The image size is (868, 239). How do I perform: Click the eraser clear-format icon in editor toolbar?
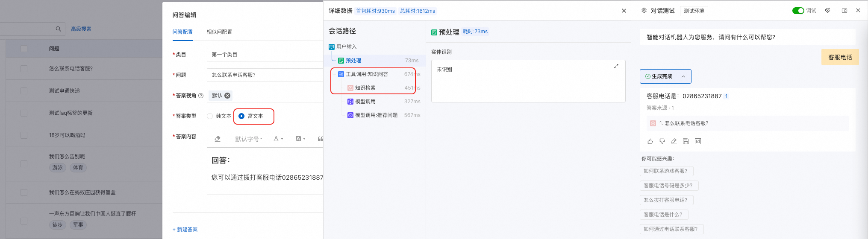[x=218, y=139]
